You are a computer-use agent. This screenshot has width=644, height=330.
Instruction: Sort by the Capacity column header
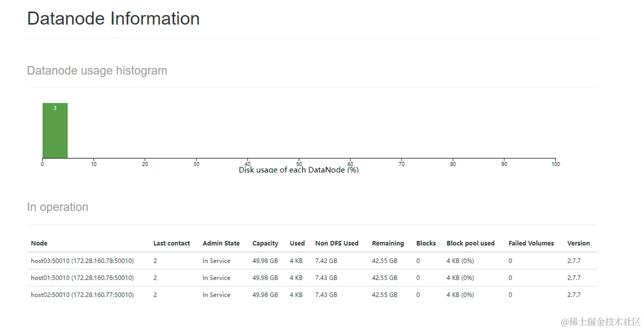pyautogui.click(x=265, y=243)
